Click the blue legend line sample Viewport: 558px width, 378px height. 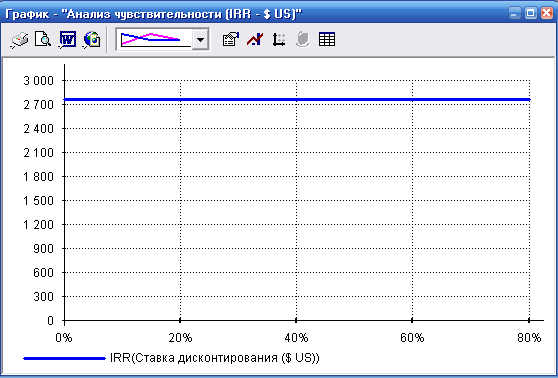click(64, 358)
